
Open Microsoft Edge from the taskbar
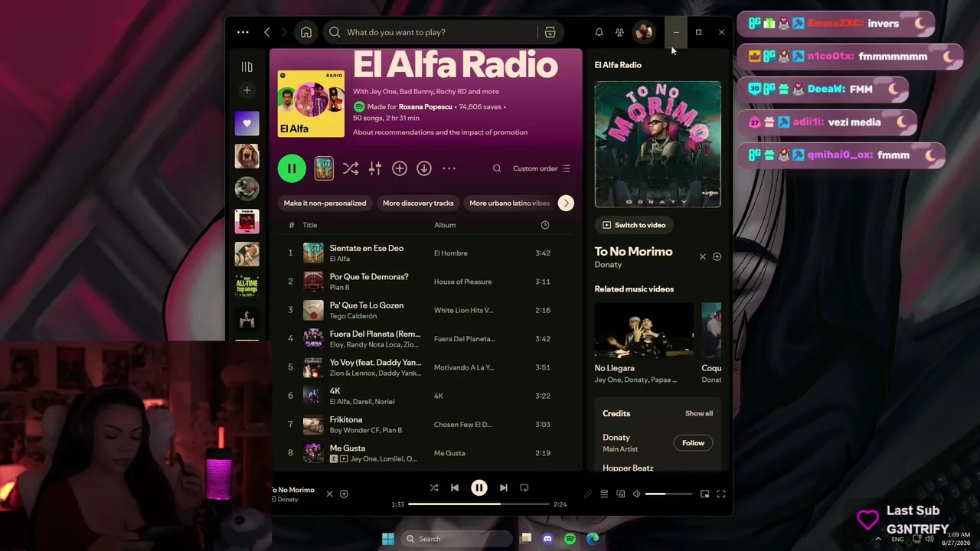pos(592,539)
